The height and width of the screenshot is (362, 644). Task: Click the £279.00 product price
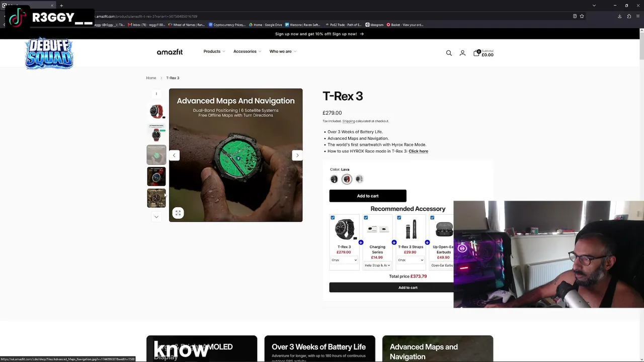(x=332, y=113)
